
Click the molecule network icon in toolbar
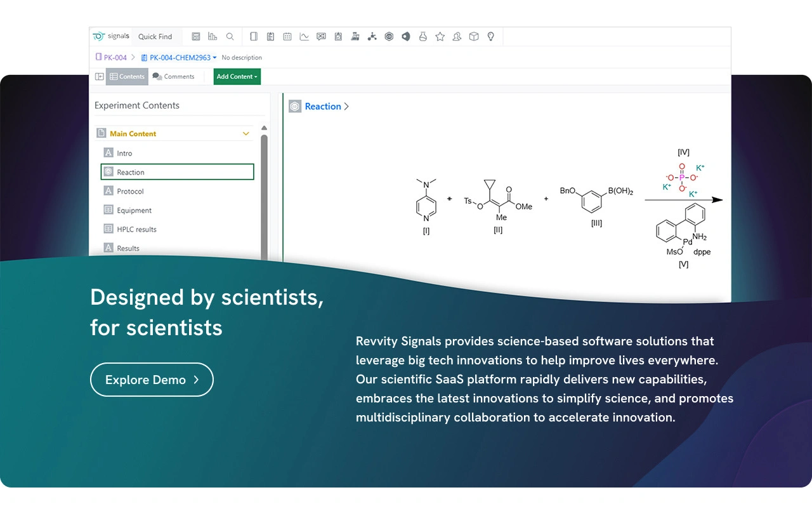(x=372, y=37)
